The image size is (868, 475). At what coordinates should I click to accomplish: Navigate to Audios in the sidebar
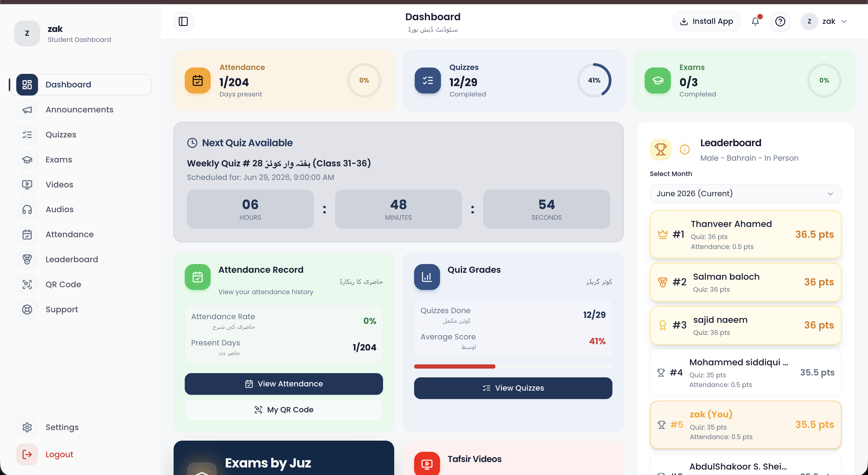click(80, 209)
